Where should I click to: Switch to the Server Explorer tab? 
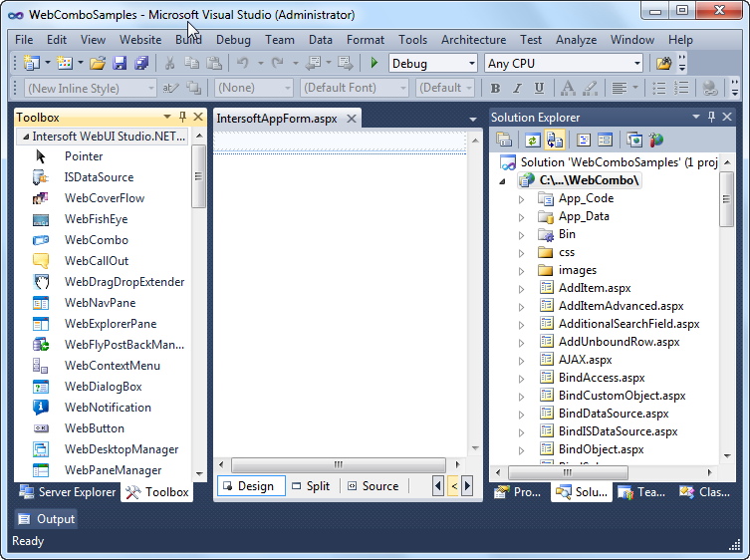pyautogui.click(x=68, y=492)
